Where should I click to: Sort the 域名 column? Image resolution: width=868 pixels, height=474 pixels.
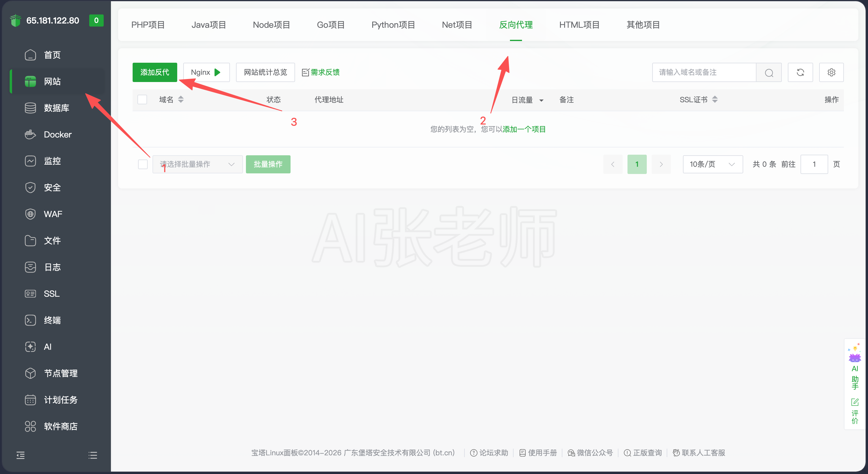(181, 100)
